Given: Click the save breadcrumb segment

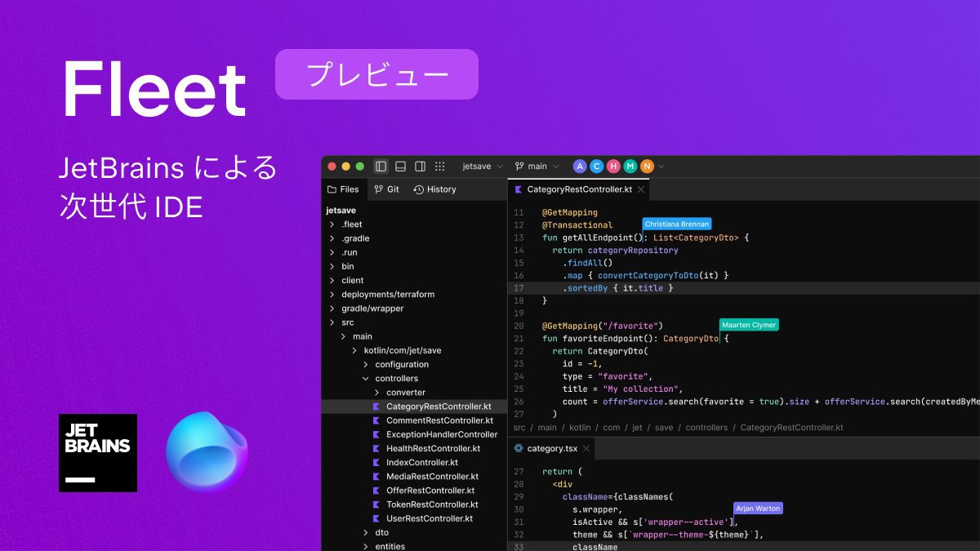Looking at the screenshot, I should [664, 428].
